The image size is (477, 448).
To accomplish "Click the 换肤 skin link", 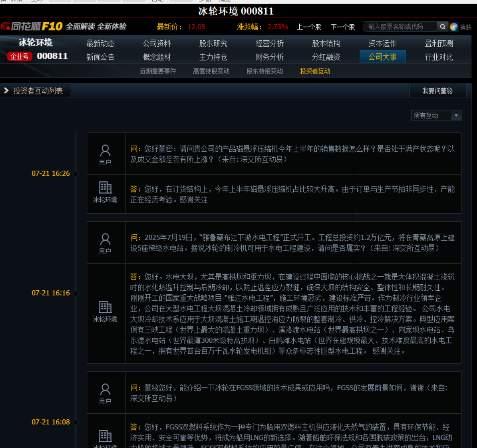I will pyautogui.click(x=465, y=27).
